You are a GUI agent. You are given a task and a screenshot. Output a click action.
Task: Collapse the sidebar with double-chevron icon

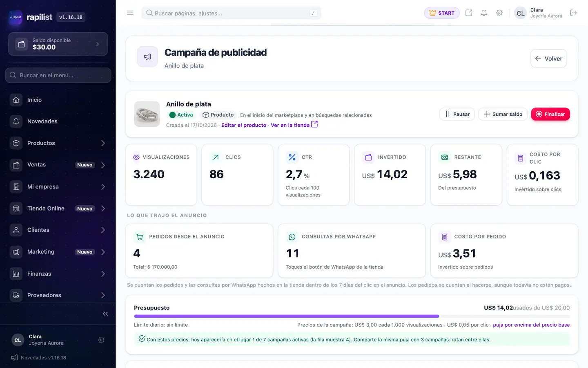[x=105, y=314]
